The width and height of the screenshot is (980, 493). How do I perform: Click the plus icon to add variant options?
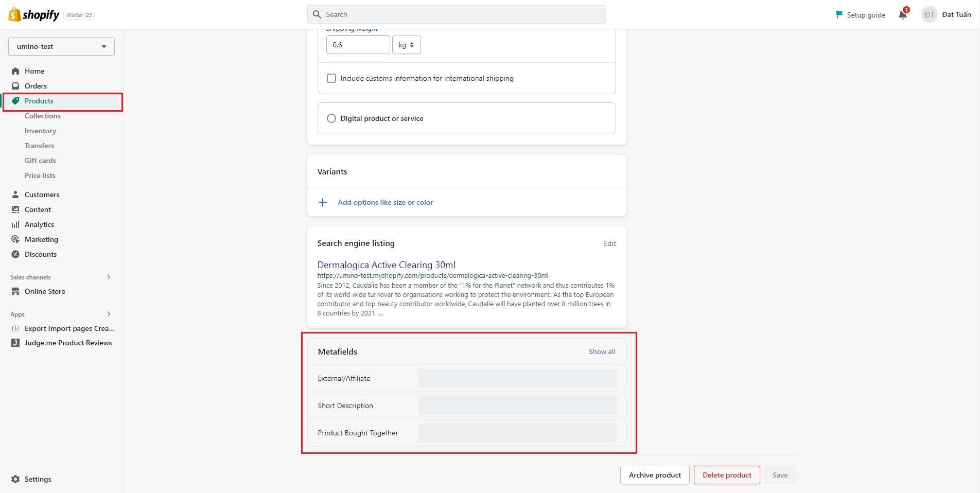323,202
